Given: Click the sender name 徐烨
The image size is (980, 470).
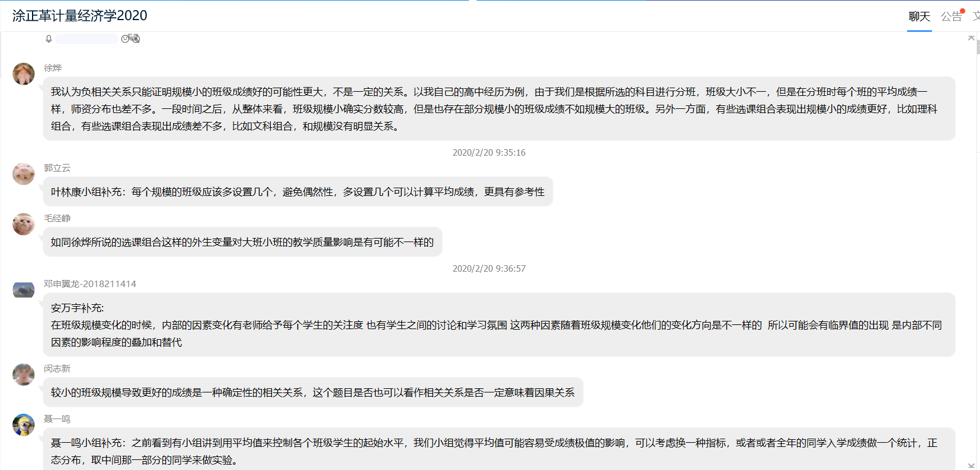Looking at the screenshot, I should [53, 68].
